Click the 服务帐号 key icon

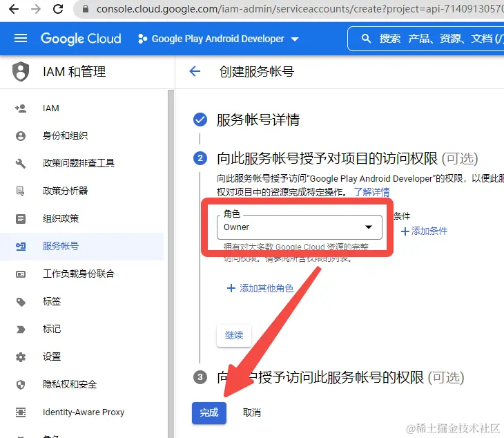[21, 247]
